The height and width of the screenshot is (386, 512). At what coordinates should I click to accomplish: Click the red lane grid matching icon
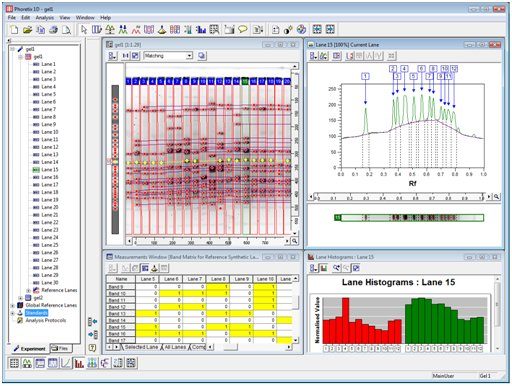(175, 30)
